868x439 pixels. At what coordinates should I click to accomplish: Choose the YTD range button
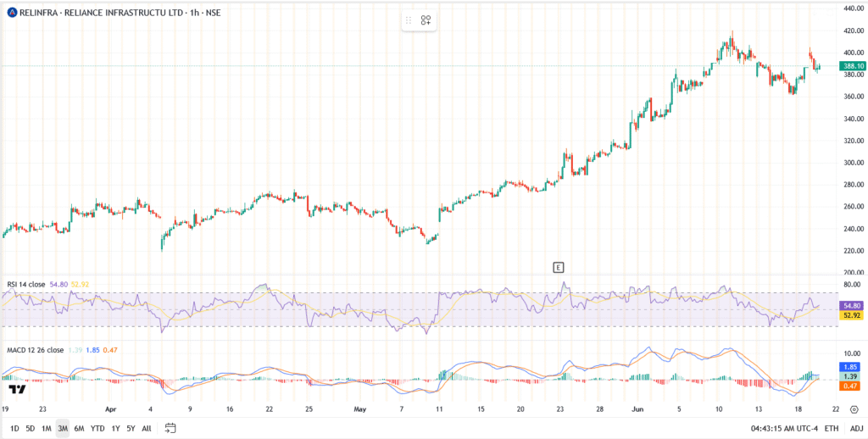tap(98, 428)
